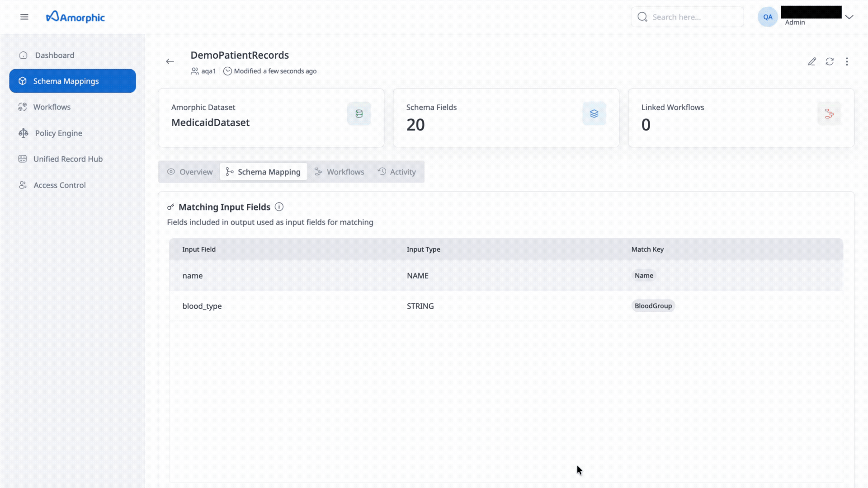Open the QA avatar menu
This screenshot has width=868, height=488.
[x=767, y=16]
